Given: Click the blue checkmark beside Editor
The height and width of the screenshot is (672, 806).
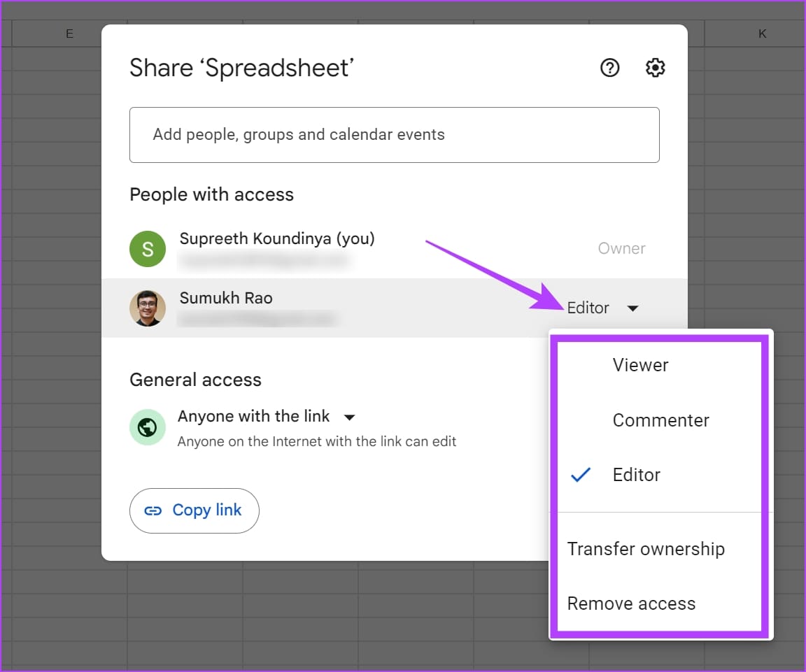Looking at the screenshot, I should 581,475.
